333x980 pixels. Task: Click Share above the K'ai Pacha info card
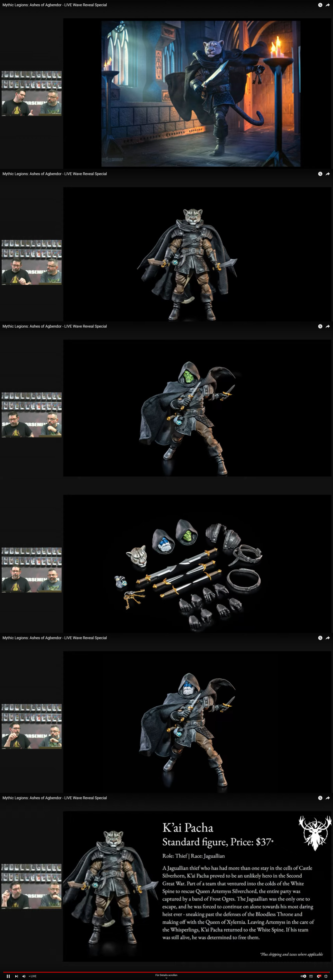point(328,798)
